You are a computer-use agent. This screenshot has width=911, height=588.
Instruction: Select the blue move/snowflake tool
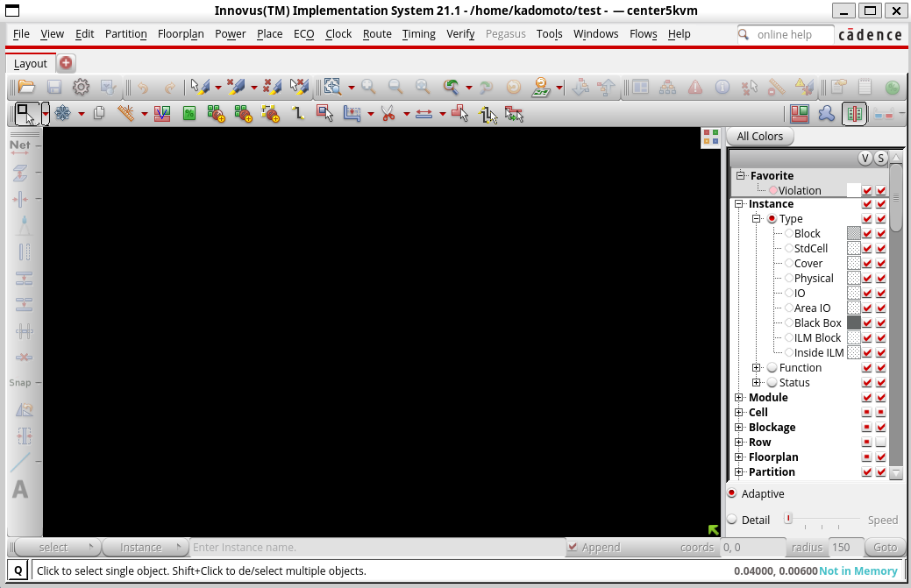[63, 114]
